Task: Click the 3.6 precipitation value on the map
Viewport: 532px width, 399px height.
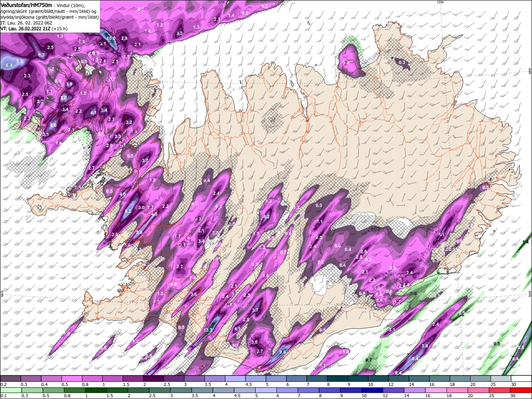Action: 194,294
